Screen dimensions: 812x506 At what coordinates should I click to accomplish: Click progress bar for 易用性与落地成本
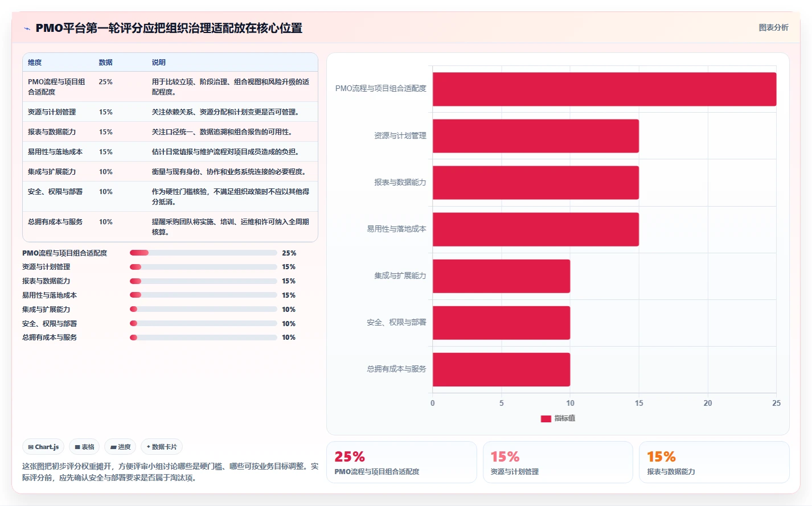click(203, 295)
